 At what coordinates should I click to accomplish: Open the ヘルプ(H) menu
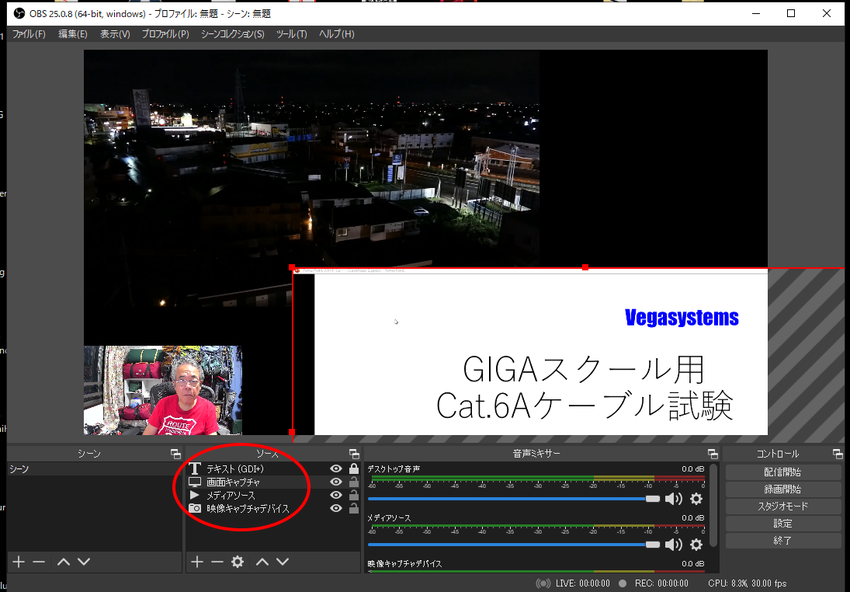click(x=336, y=34)
